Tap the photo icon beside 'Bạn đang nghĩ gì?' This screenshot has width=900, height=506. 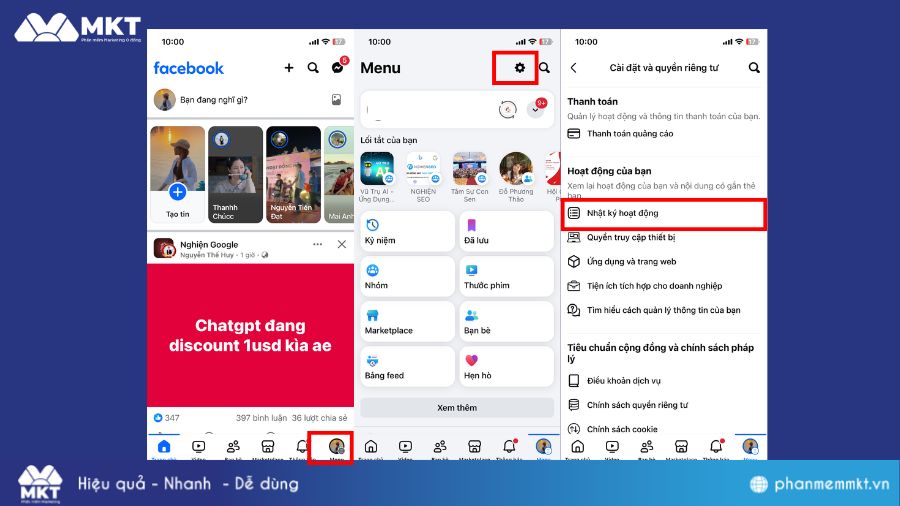tap(336, 100)
